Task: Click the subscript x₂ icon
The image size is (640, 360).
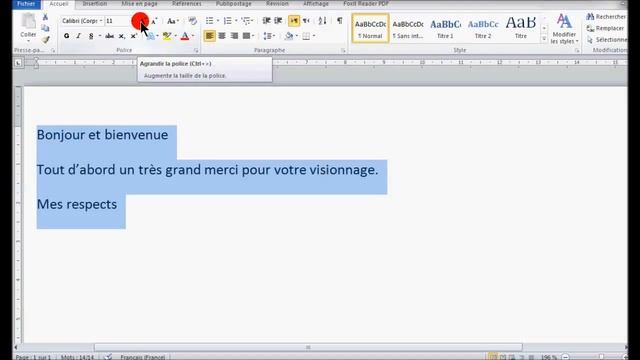Action: coord(121,36)
